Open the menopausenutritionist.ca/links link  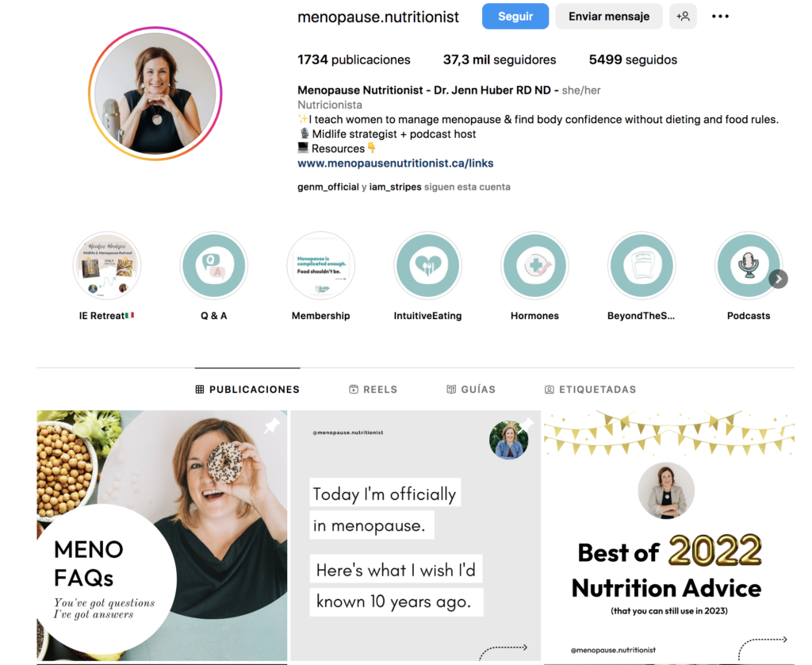(x=395, y=163)
